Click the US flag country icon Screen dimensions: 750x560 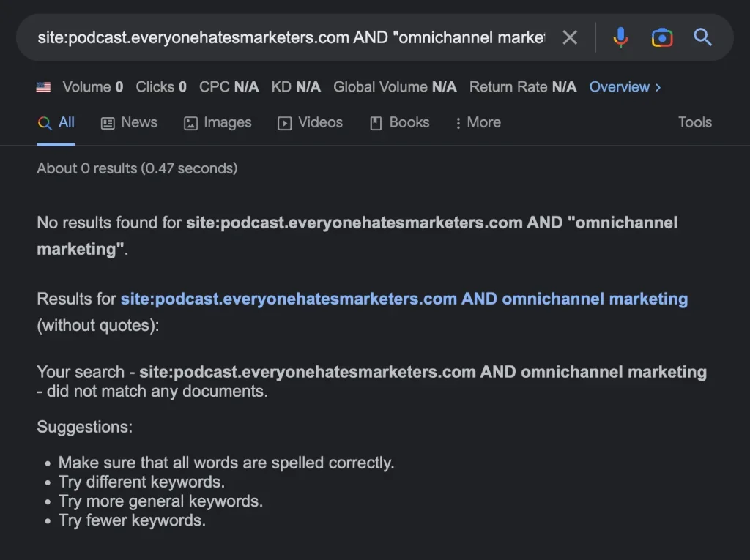tap(43, 86)
